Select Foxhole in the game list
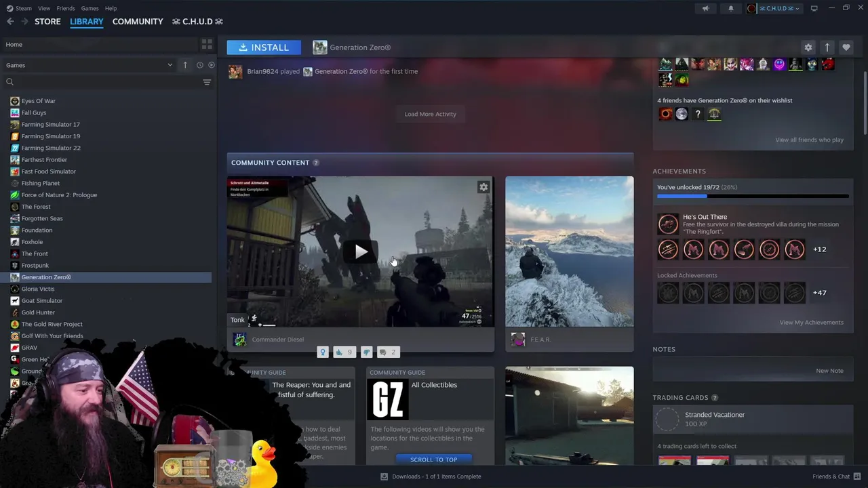868x488 pixels. tap(32, 242)
